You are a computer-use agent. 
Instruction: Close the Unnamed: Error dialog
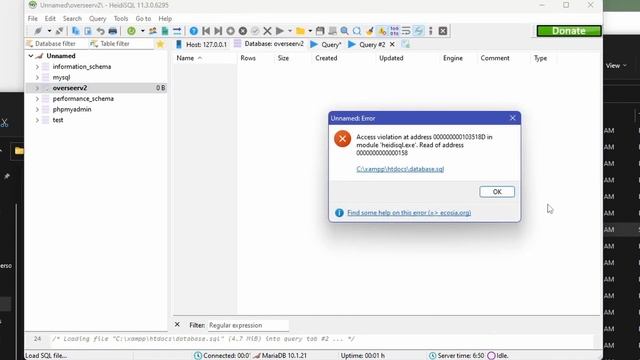pos(513,118)
